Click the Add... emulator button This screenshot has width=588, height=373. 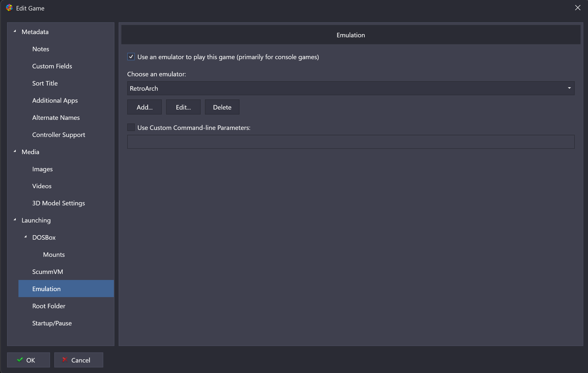[x=144, y=107]
